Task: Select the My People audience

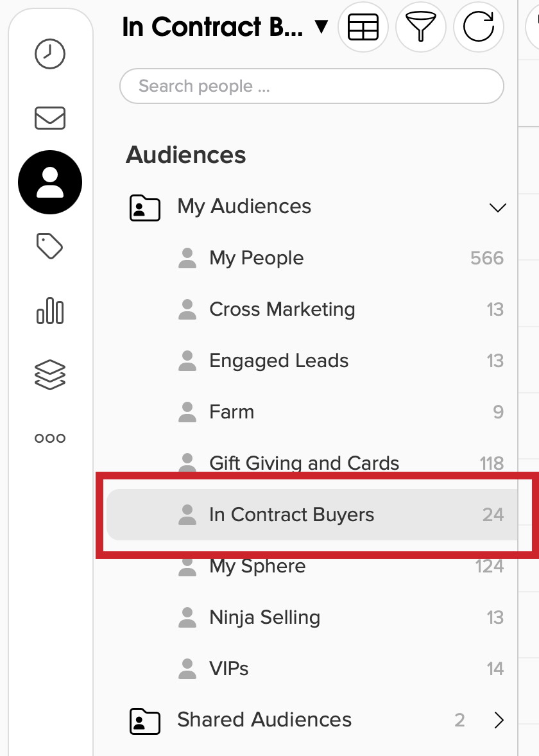Action: pyautogui.click(x=255, y=258)
